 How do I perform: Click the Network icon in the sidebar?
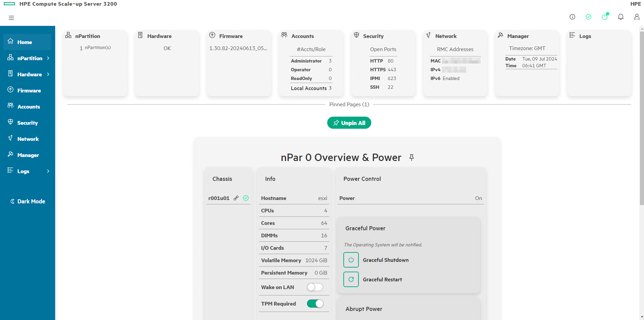[10, 138]
